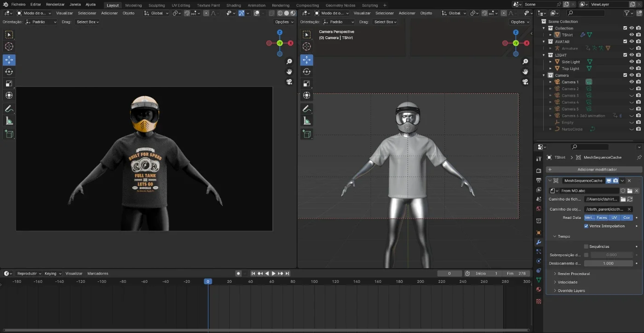
Task: Switch to the Shading workspace tab
Action: (233, 5)
